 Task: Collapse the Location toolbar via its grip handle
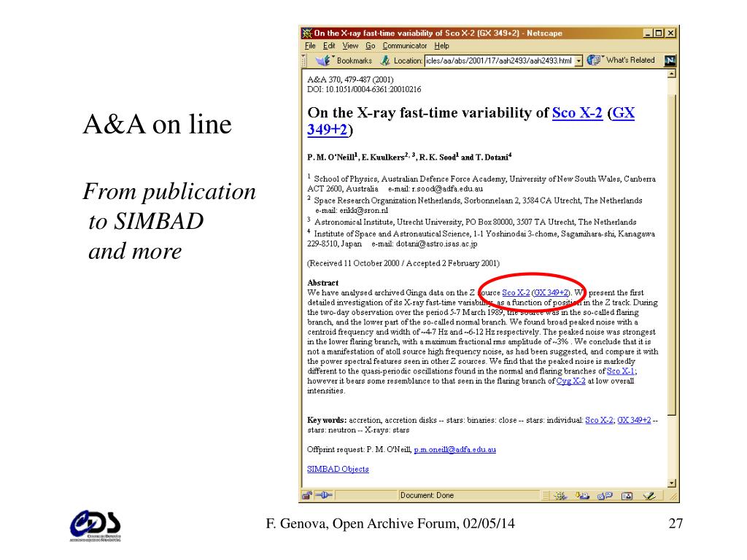click(x=303, y=61)
